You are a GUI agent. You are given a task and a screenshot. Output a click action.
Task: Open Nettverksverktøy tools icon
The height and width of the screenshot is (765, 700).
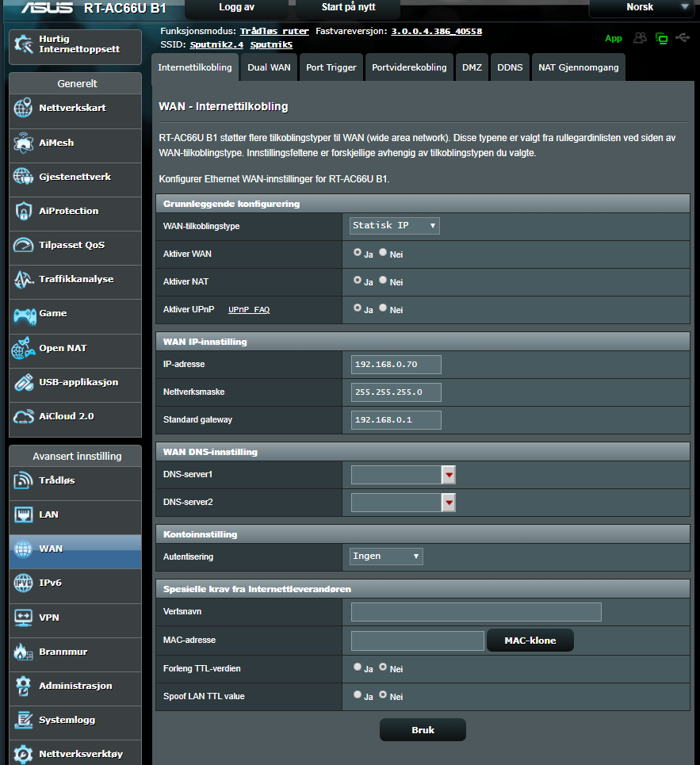[x=23, y=754]
